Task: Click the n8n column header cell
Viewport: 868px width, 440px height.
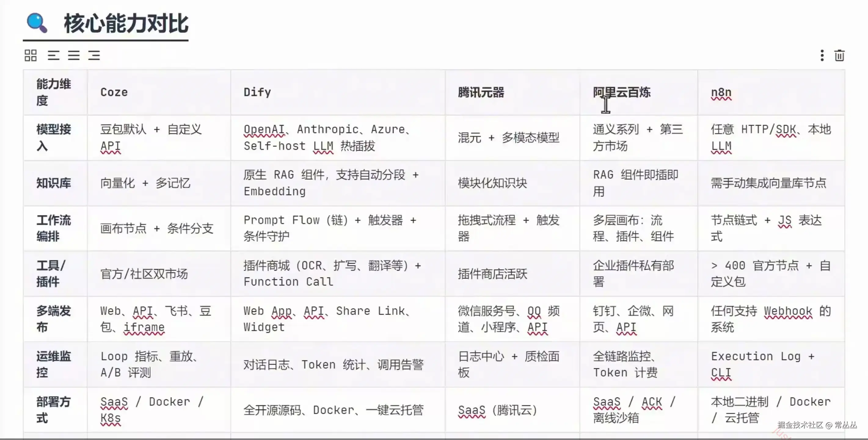Action: point(771,92)
